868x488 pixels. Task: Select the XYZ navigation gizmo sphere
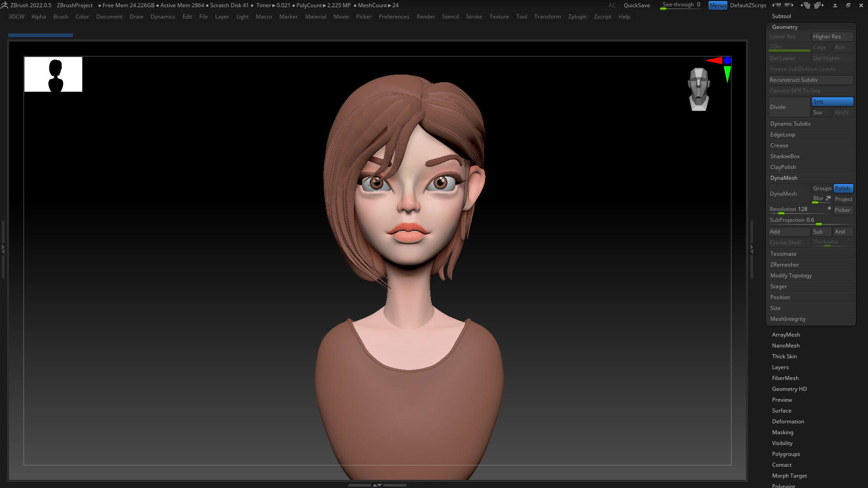(727, 60)
